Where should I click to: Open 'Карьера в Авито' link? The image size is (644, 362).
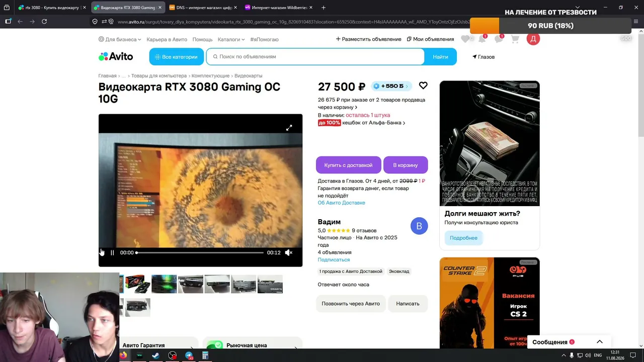[167, 39]
